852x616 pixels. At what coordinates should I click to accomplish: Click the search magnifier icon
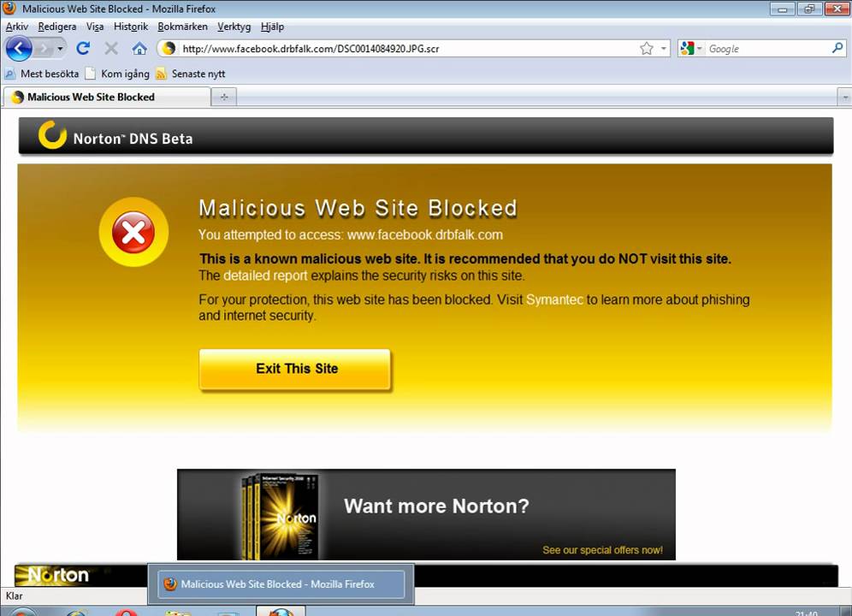click(837, 49)
